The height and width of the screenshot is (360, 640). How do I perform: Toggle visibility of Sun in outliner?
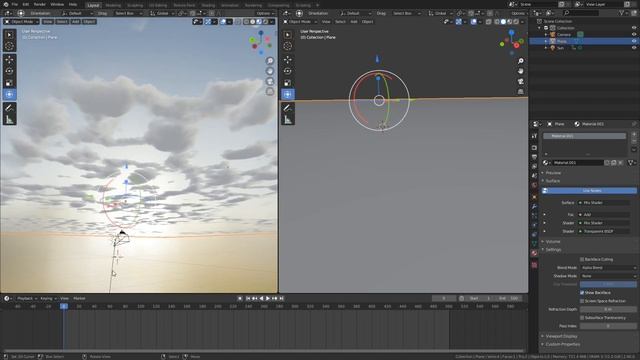pos(634,48)
